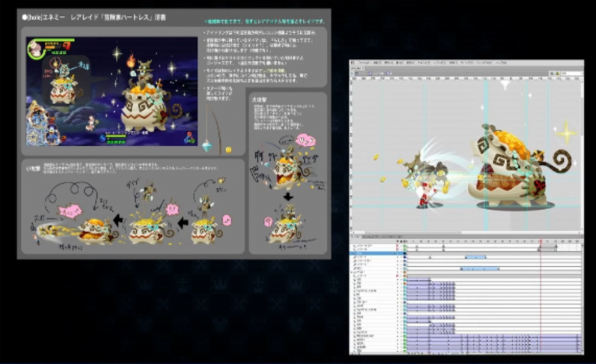Select the large yellow sparkle on the stage

(x=567, y=133)
